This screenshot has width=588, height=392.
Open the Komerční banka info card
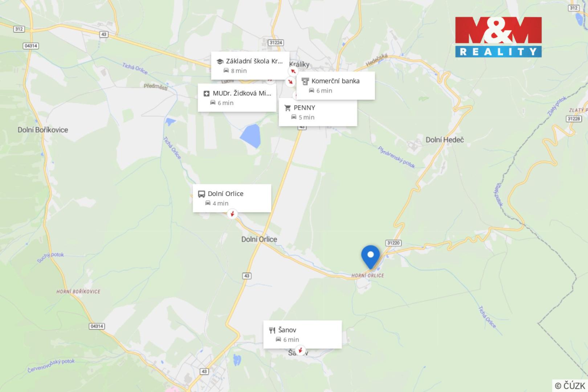pos(336,86)
